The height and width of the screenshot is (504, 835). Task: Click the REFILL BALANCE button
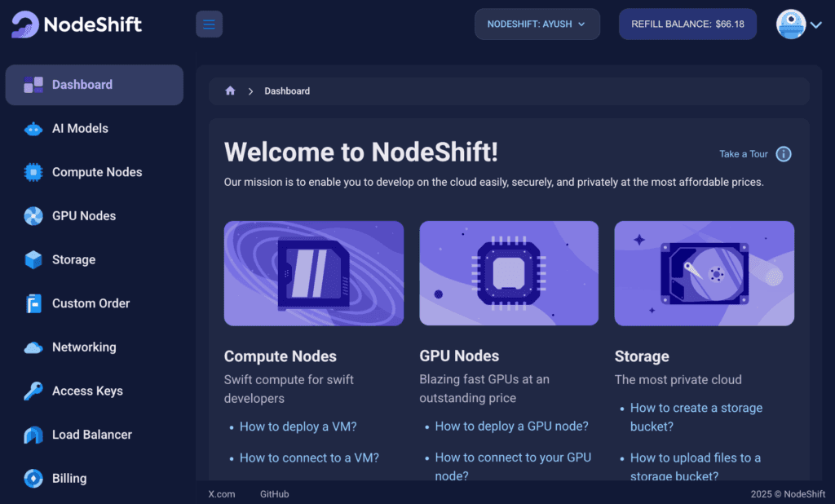[687, 24]
